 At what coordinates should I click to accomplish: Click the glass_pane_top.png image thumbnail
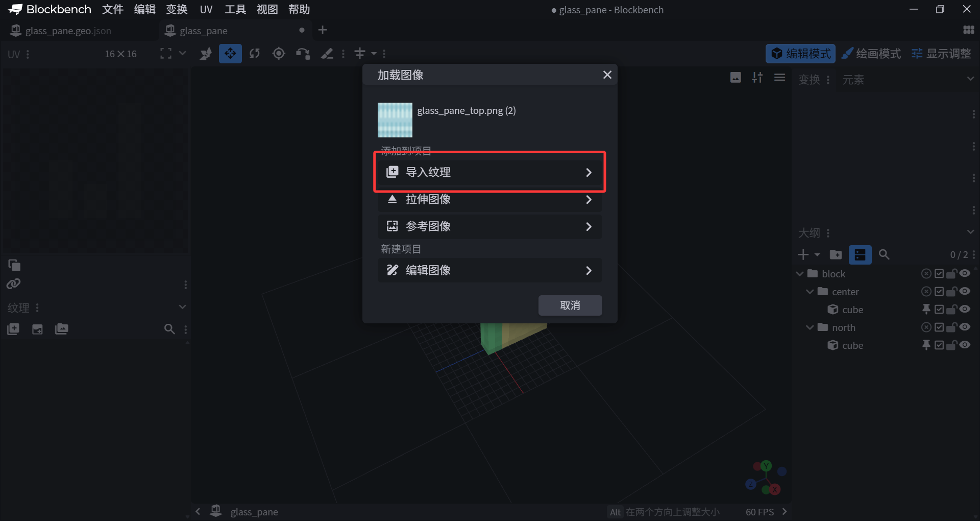coord(395,120)
